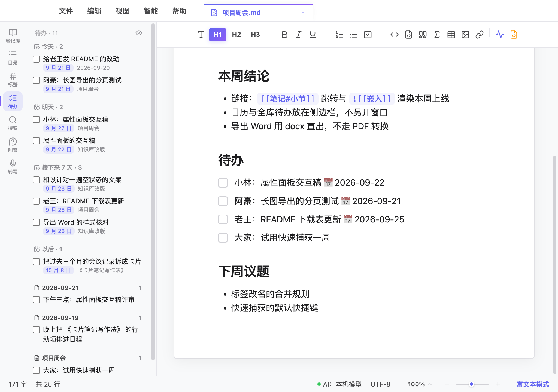Check off 导出 Word 的样式核对 task

click(x=36, y=222)
